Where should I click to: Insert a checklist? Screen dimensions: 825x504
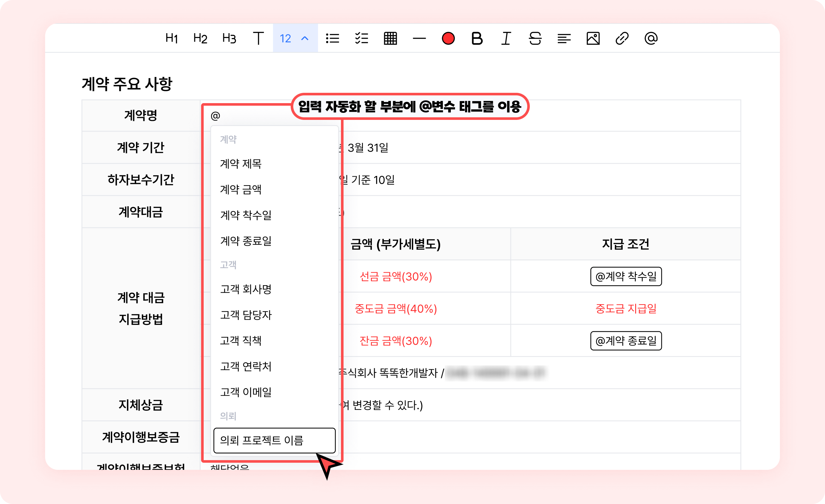362,38
